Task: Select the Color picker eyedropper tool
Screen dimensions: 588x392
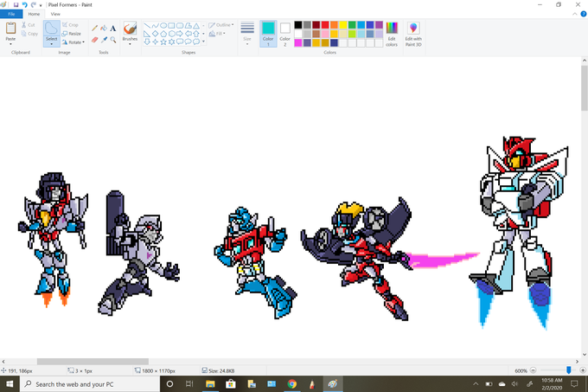Action: [104, 40]
